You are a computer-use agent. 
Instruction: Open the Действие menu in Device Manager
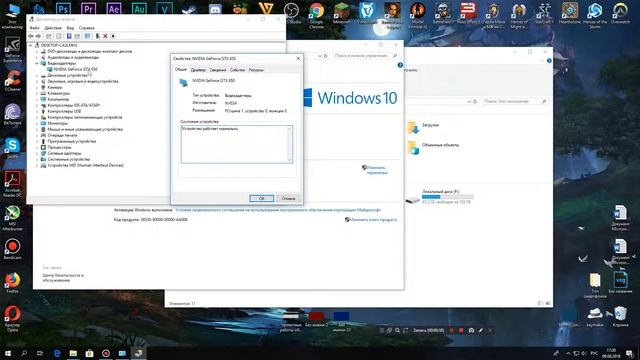point(53,28)
